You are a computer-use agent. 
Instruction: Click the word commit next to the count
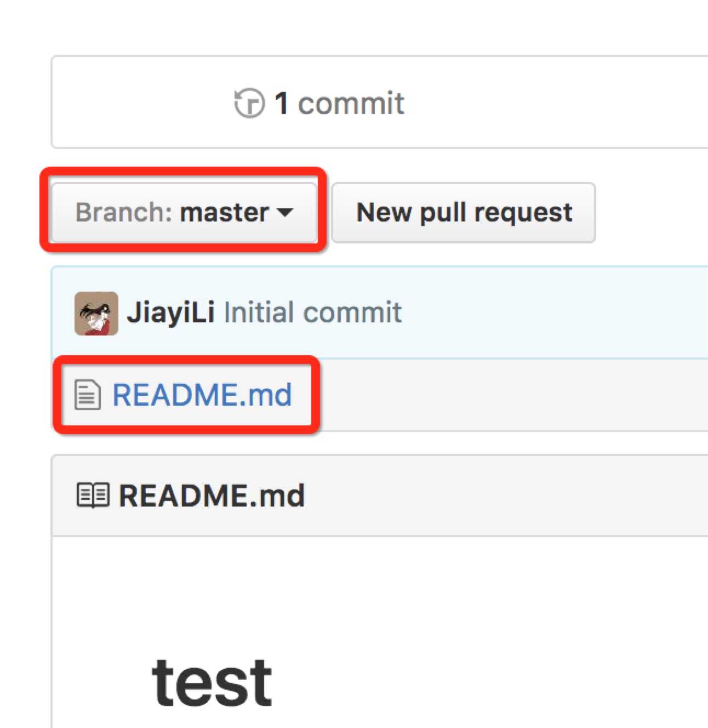point(351,103)
